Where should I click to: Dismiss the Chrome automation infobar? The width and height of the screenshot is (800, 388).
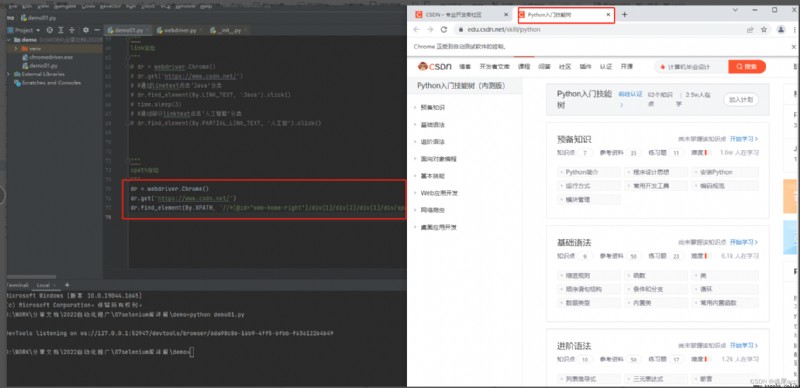point(794,46)
